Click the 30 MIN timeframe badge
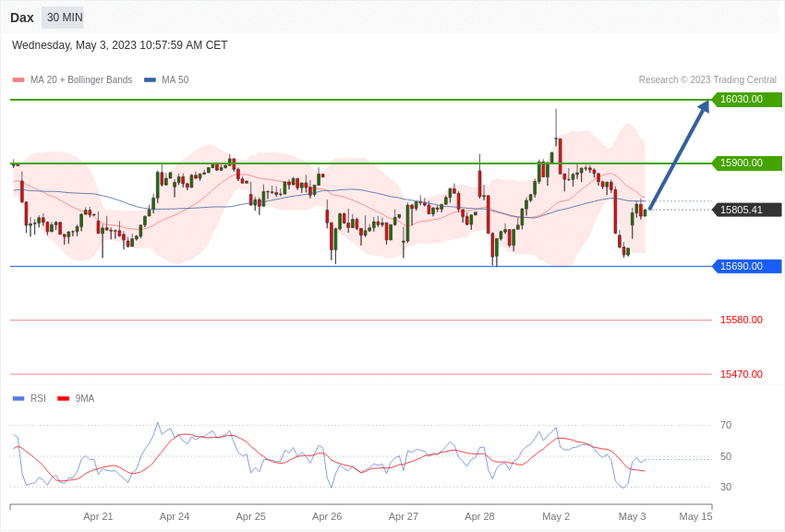The width and height of the screenshot is (785, 532). [x=64, y=18]
